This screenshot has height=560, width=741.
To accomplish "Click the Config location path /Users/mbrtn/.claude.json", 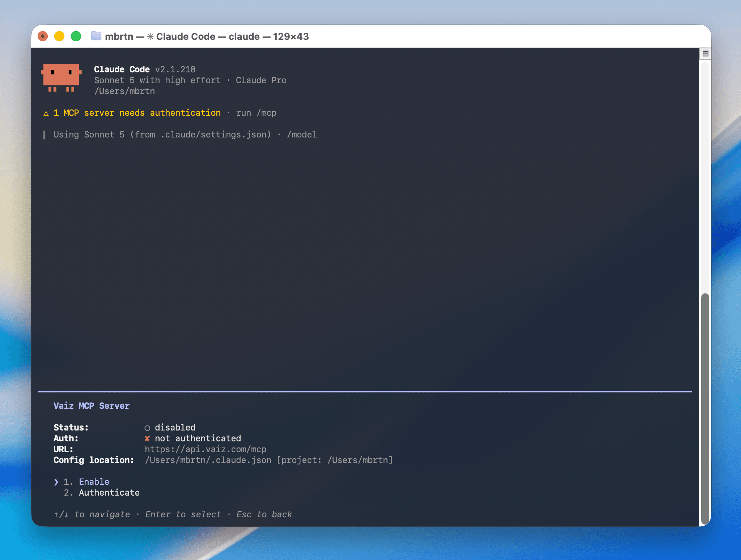I will point(208,460).
